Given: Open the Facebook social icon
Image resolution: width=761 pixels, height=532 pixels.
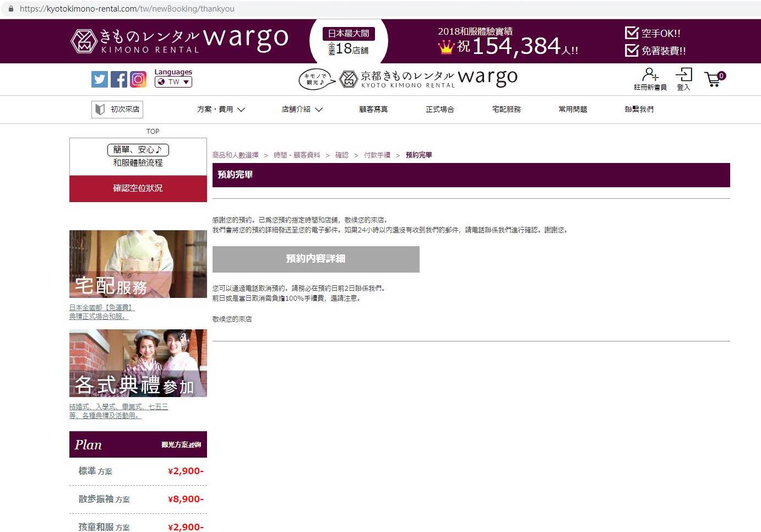Looking at the screenshot, I should tap(118, 79).
